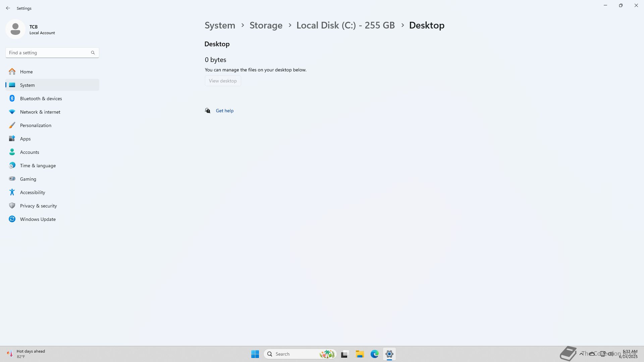Image resolution: width=644 pixels, height=362 pixels.
Task: Open the Local Disk (C:) breadcrumb
Action: pos(345,25)
